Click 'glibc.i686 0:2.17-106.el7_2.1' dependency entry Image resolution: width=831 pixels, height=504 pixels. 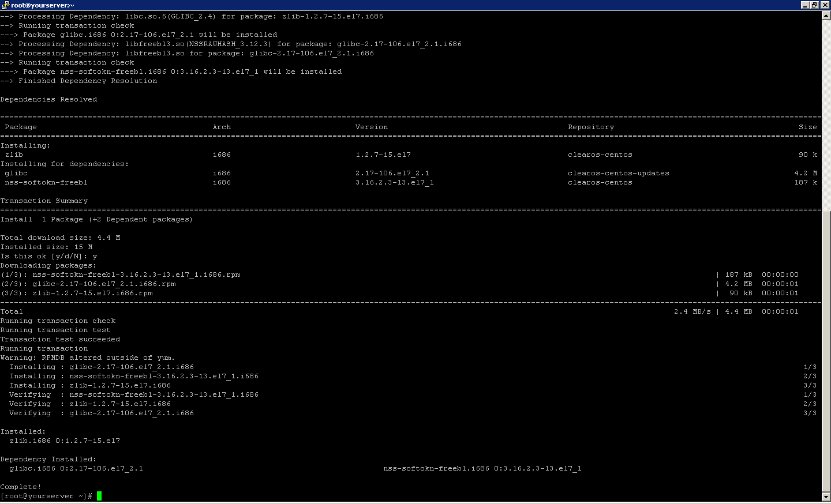76,468
